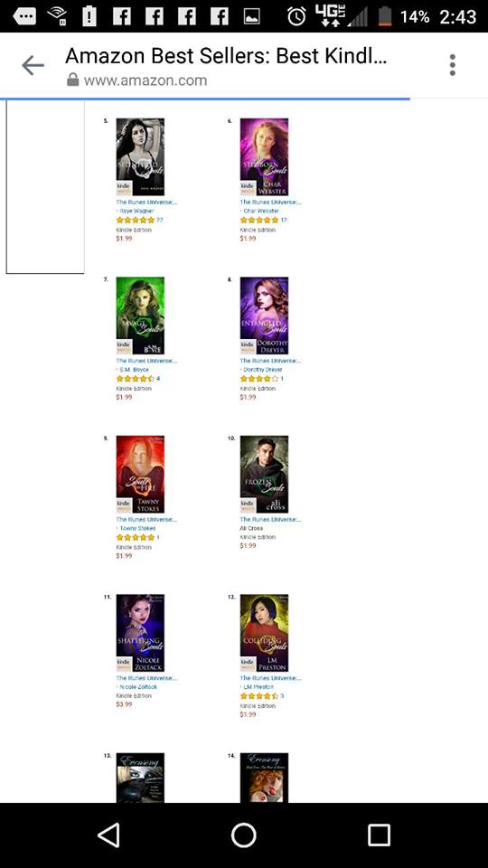
Task: Open the three-dot overflow menu
Action: point(453,65)
